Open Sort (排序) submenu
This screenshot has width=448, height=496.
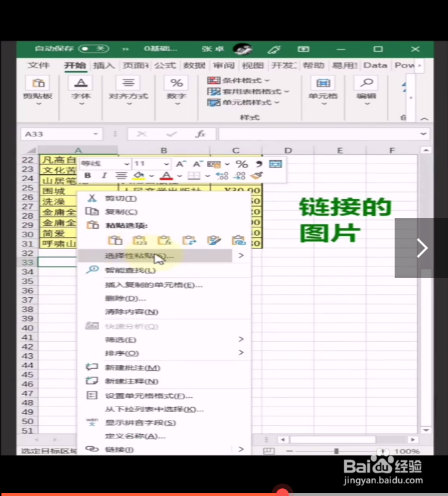coord(164,353)
